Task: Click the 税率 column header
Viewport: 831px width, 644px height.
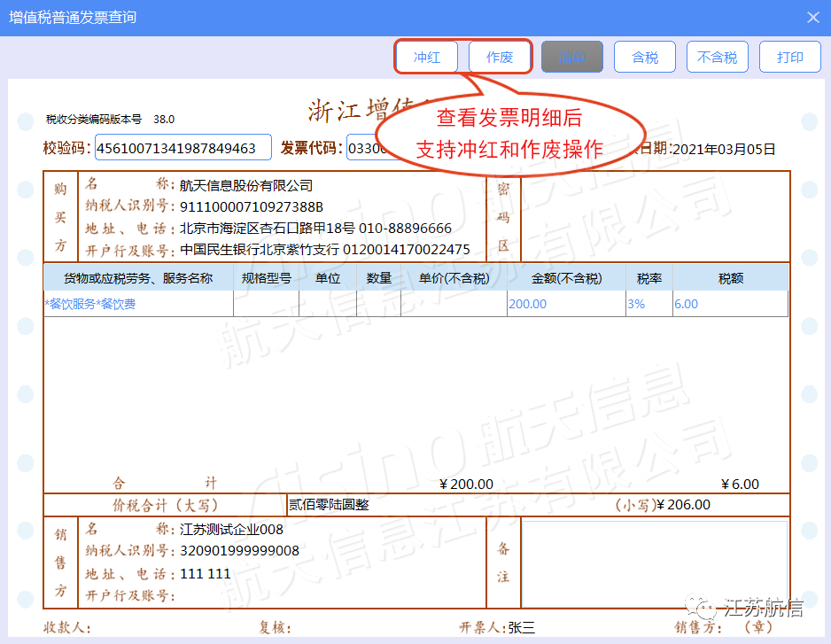Action: pyautogui.click(x=649, y=278)
